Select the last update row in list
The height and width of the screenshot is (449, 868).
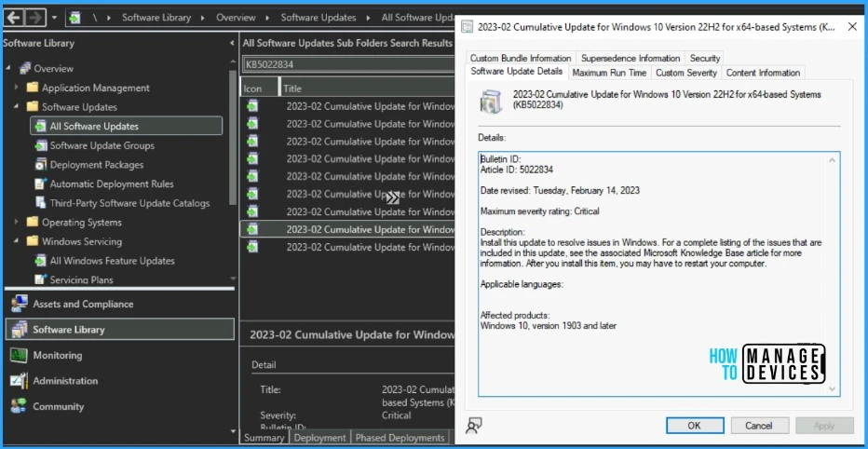pos(347,247)
